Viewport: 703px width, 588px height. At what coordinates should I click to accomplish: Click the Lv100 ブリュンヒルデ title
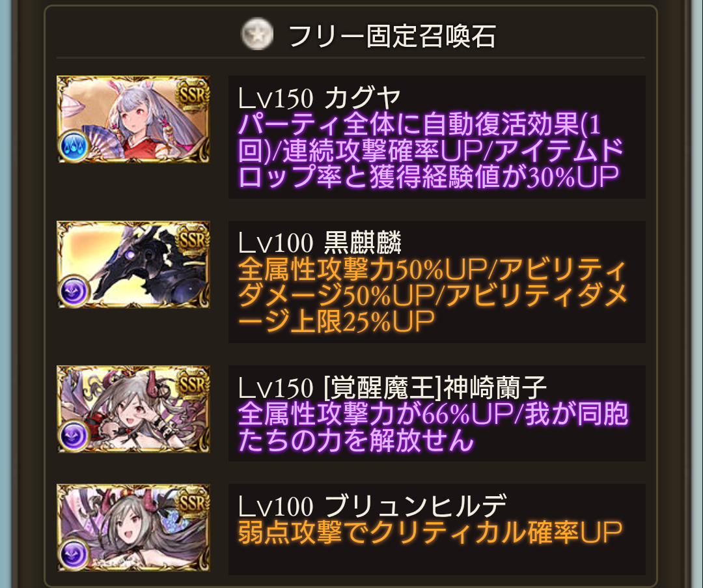[372, 506]
